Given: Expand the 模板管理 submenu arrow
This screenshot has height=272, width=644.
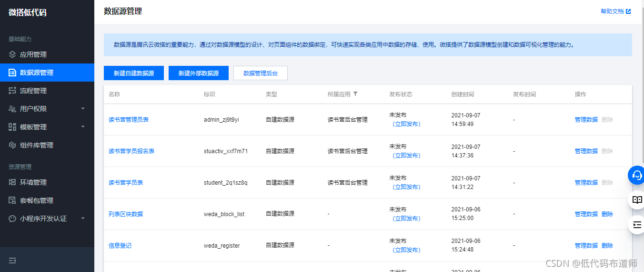Looking at the screenshot, I should pyautogui.click(x=82, y=126).
